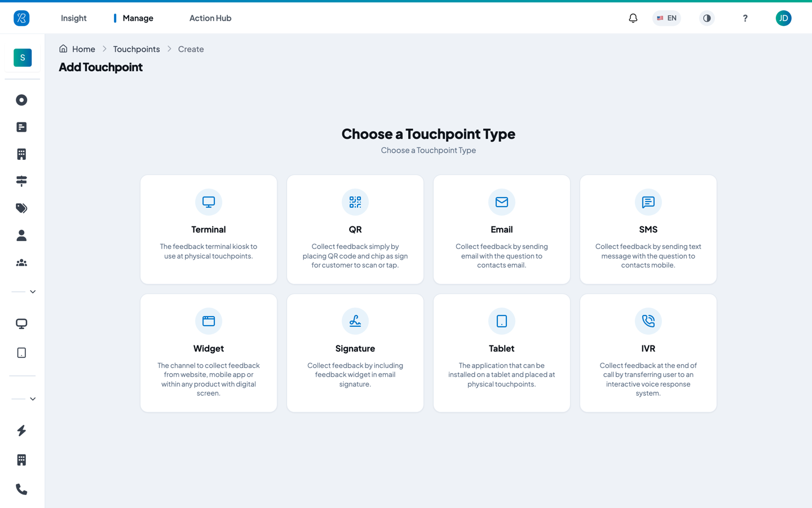
Task: Open the lightning bolt icon in sidebar
Action: coord(21,431)
